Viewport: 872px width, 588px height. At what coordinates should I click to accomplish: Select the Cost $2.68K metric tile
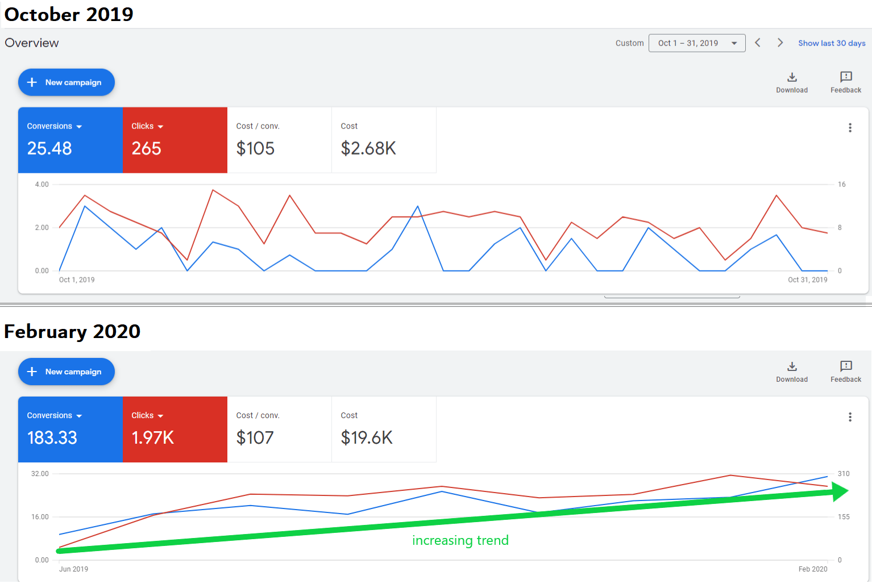point(384,140)
